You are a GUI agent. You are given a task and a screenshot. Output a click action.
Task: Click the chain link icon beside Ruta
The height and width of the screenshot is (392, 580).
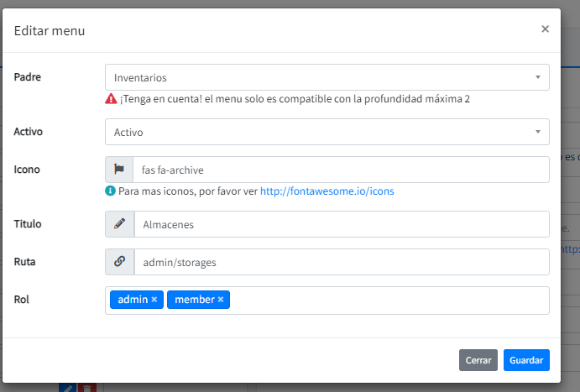point(119,262)
